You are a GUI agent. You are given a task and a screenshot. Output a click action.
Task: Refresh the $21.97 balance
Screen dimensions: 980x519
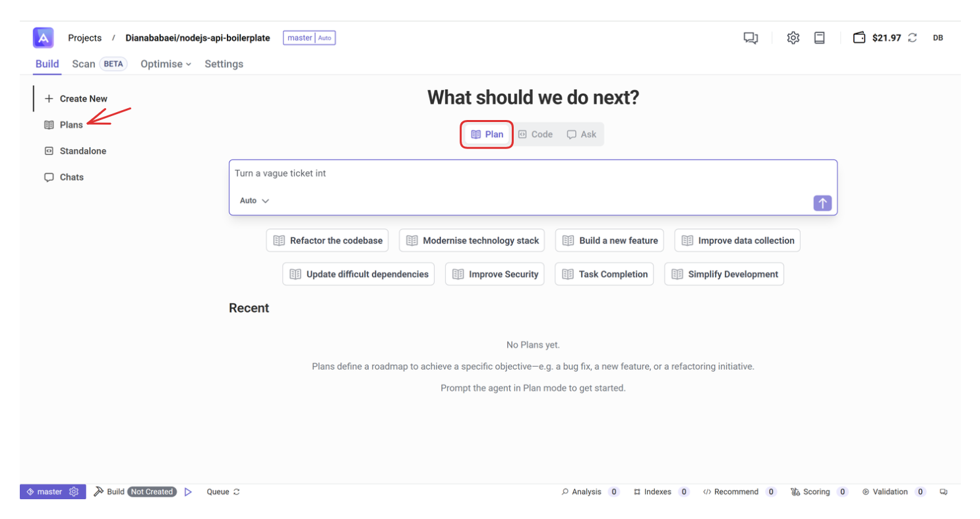[913, 38]
